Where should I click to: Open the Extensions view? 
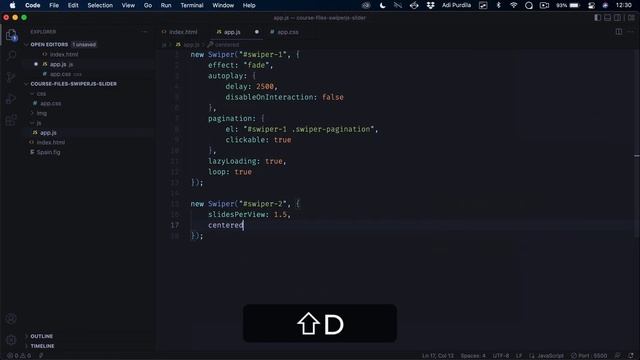point(11,120)
